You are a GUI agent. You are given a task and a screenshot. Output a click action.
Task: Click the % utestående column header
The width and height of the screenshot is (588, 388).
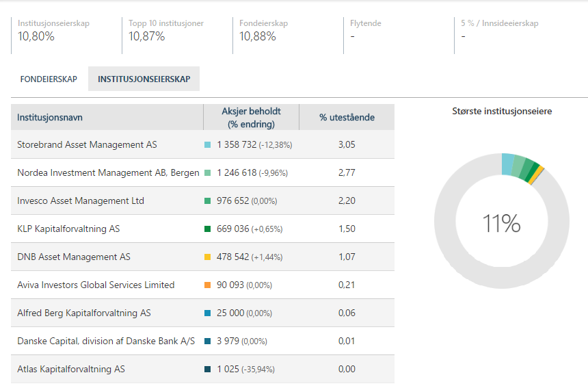pyautogui.click(x=347, y=118)
